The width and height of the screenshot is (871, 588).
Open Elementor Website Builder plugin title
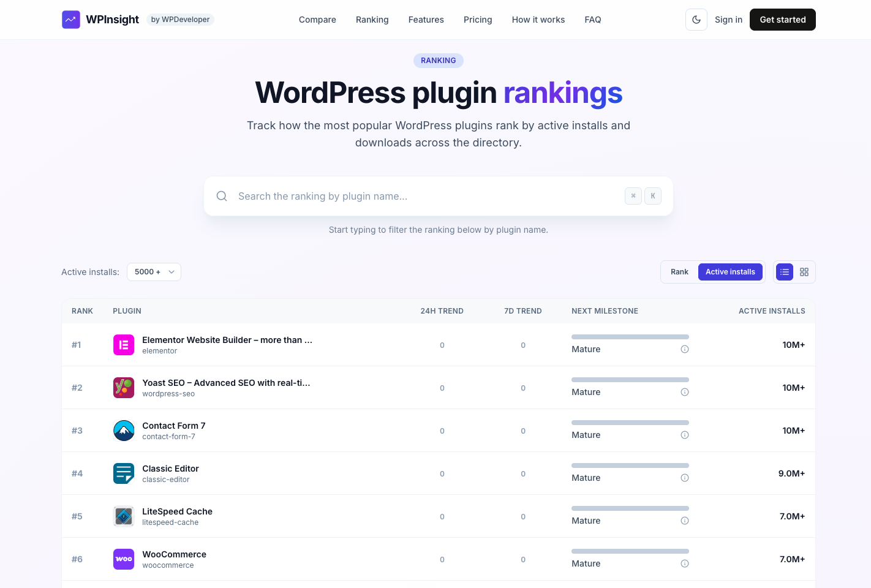[227, 340]
